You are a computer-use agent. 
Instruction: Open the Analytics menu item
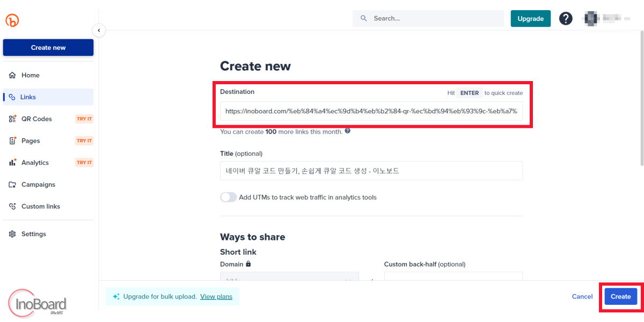point(48,163)
